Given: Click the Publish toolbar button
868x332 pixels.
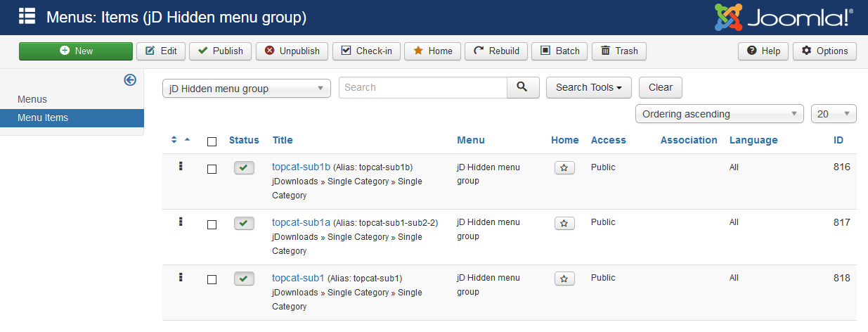Looking at the screenshot, I should point(220,51).
